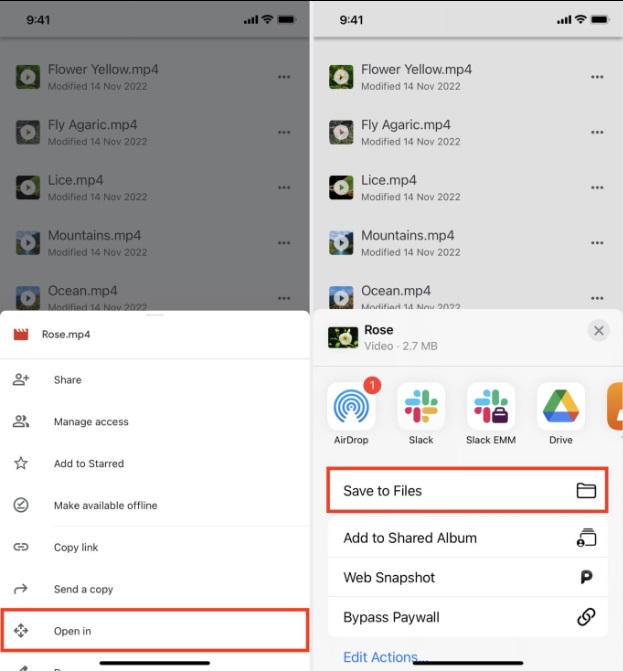Image resolution: width=623 pixels, height=671 pixels.
Task: Tap the Google Drive app icon
Action: (x=561, y=406)
